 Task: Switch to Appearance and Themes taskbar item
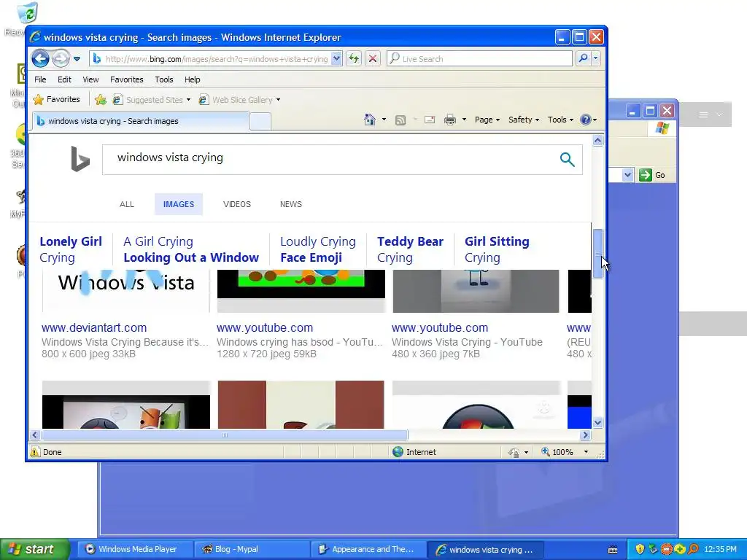click(368, 549)
